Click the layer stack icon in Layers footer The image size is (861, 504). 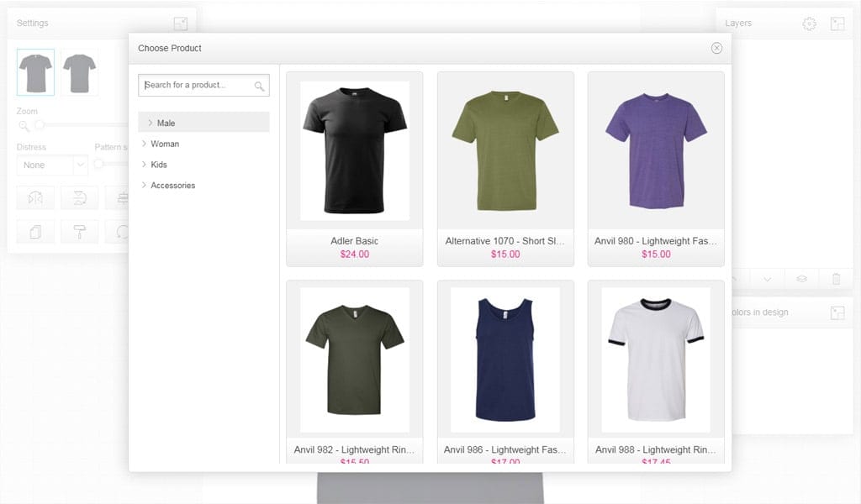(x=801, y=279)
